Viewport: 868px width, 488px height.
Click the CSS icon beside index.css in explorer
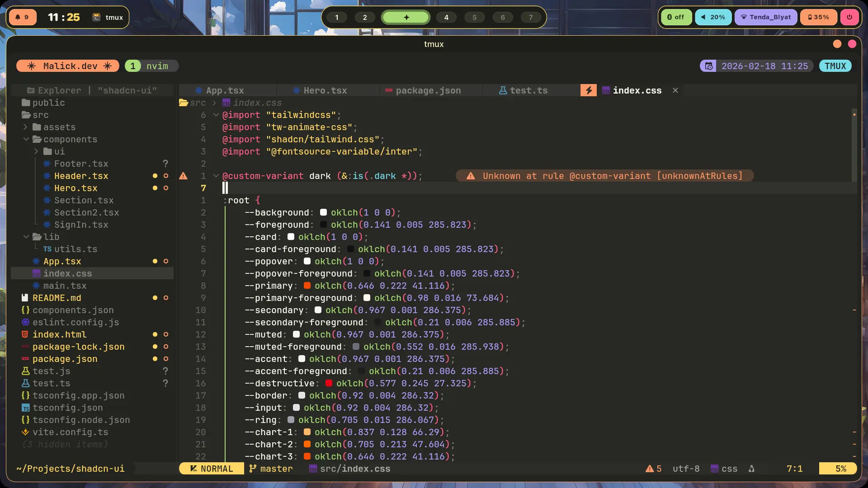(x=36, y=273)
